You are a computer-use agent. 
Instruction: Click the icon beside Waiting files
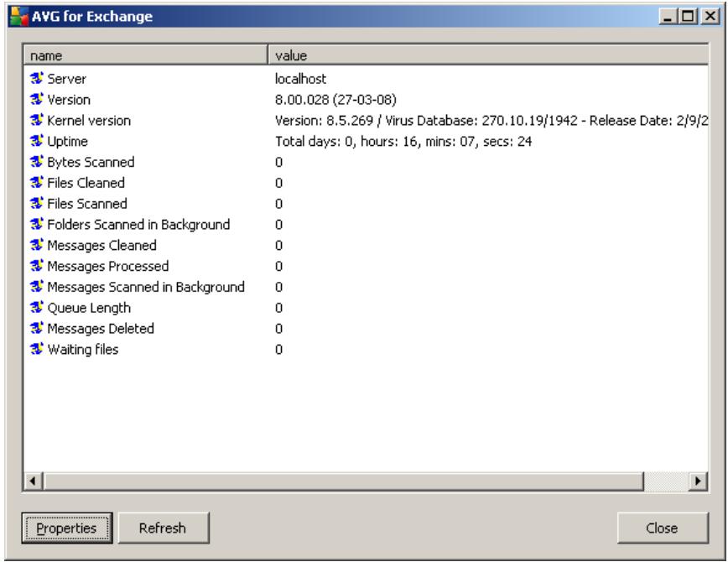click(37, 349)
